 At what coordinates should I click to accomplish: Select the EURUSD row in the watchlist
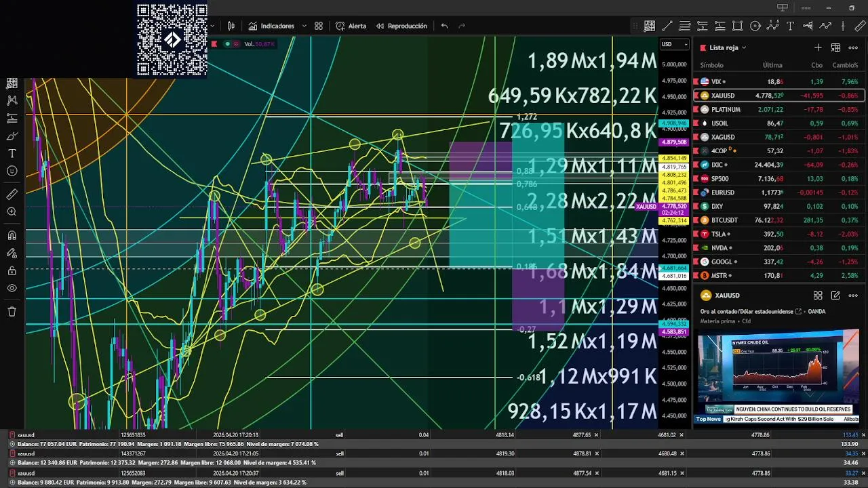pos(779,192)
